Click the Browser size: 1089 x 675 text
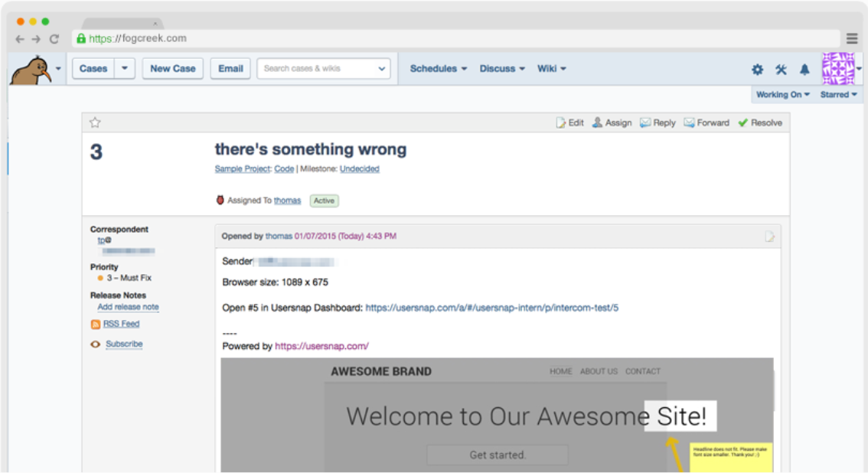The width and height of the screenshot is (868, 473). point(275,282)
